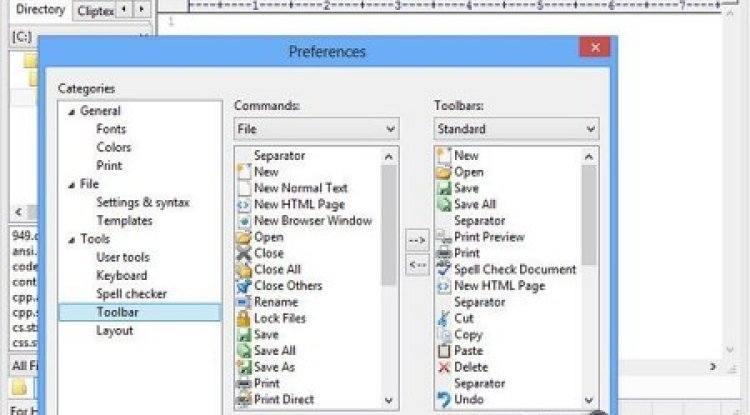Select New HTML Page in Toolbars list
The image size is (750, 415).
(x=499, y=286)
